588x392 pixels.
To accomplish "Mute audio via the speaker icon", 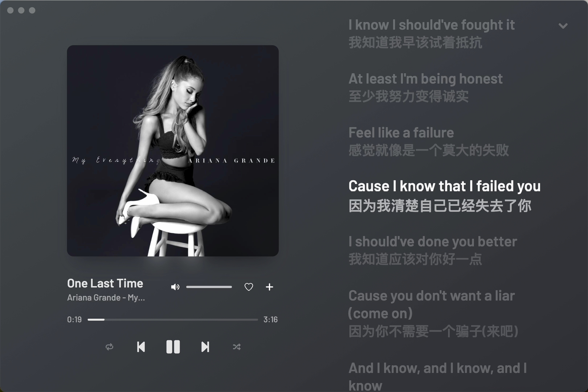I will pos(175,287).
